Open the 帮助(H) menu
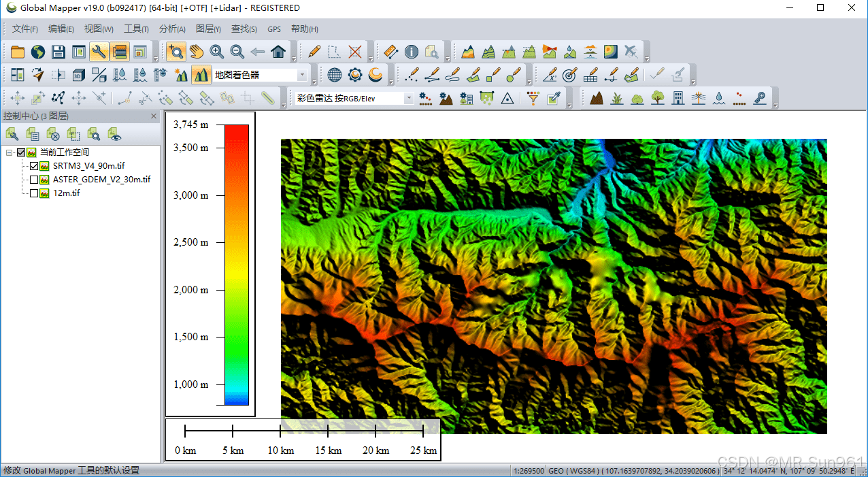Image resolution: width=868 pixels, height=477 pixels. coord(304,29)
